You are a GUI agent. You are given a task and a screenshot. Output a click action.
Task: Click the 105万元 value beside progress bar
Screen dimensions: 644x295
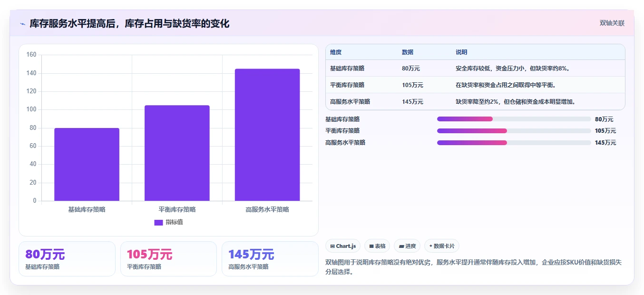click(x=605, y=131)
